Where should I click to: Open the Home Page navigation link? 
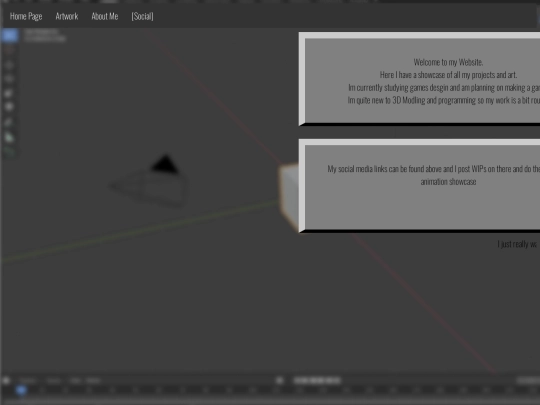tap(26, 16)
